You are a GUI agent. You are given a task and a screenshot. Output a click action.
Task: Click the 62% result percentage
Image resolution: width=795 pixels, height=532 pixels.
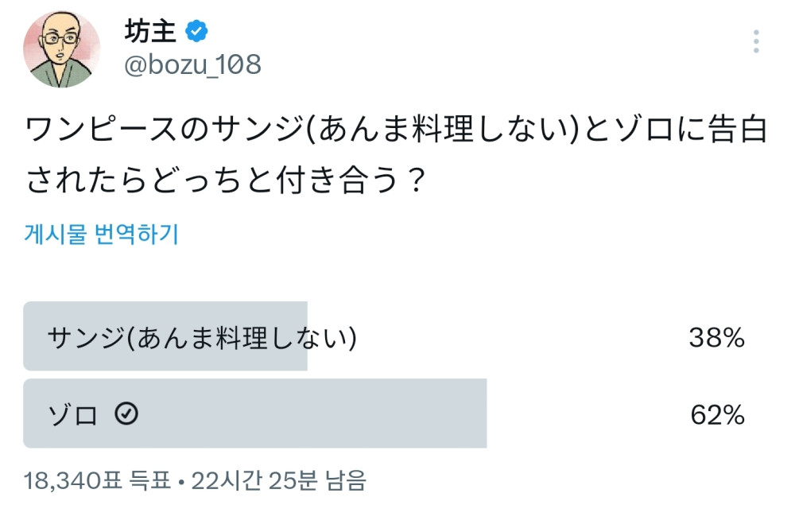point(715,414)
